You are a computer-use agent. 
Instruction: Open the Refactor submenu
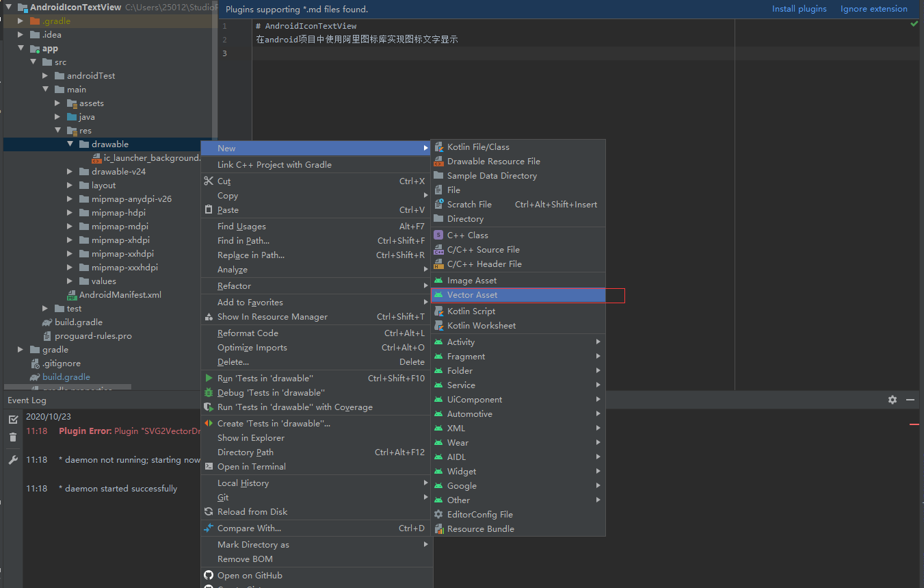[x=316, y=286]
